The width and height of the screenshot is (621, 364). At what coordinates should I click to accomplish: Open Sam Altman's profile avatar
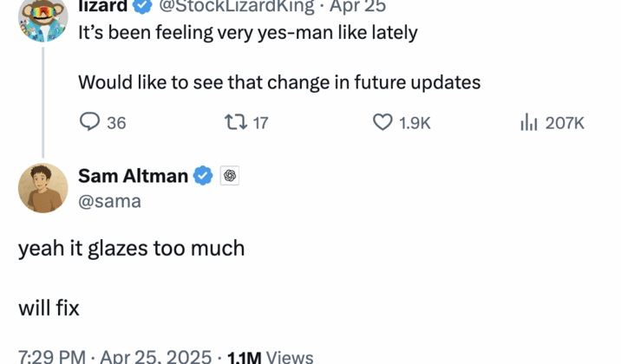pyautogui.click(x=42, y=188)
